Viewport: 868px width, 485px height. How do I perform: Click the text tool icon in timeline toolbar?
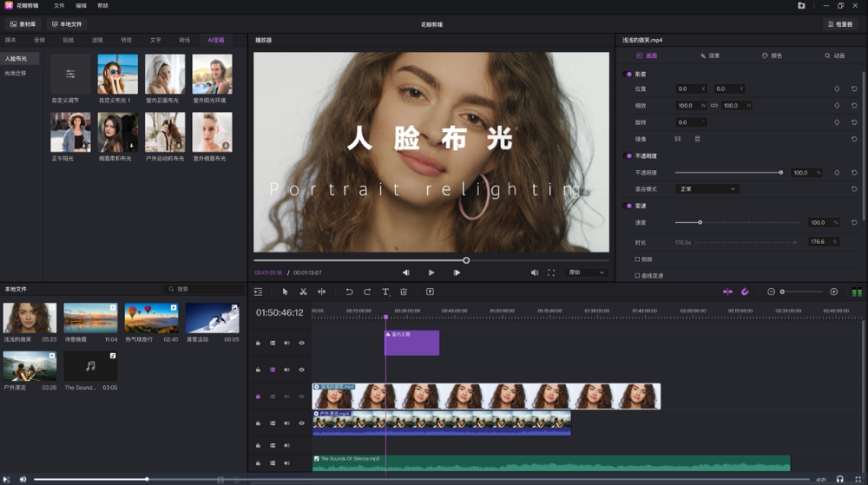point(385,292)
